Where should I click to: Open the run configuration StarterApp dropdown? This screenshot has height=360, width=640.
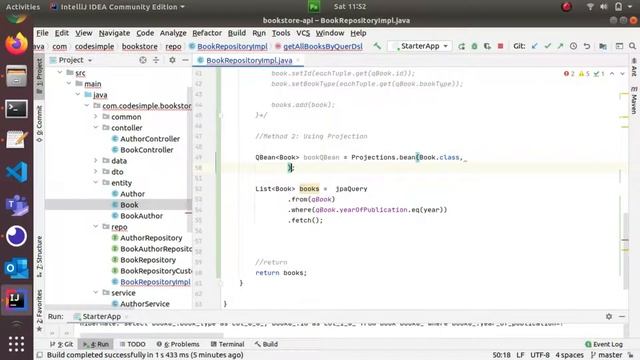419,46
